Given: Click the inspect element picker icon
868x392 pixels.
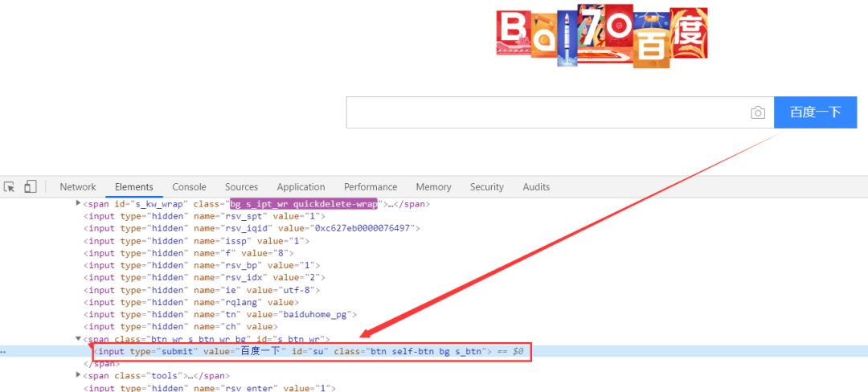Looking at the screenshot, I should 10,187.
